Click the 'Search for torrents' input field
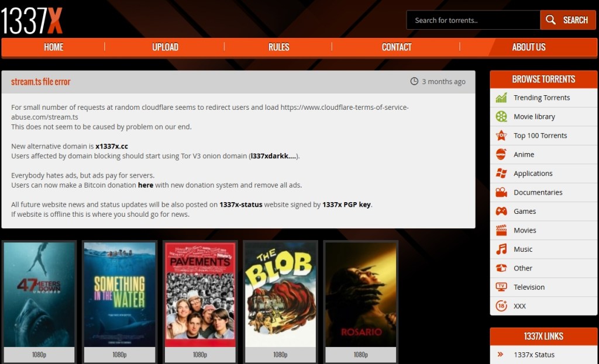 (468, 19)
